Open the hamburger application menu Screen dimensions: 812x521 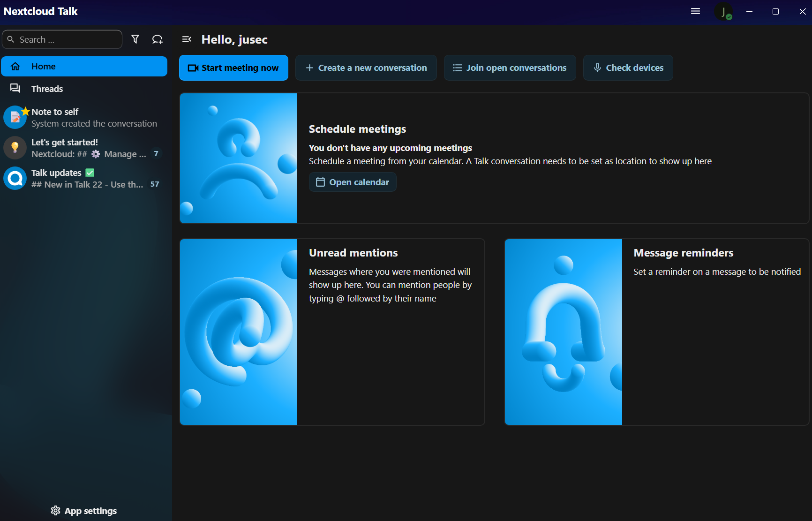click(x=695, y=11)
